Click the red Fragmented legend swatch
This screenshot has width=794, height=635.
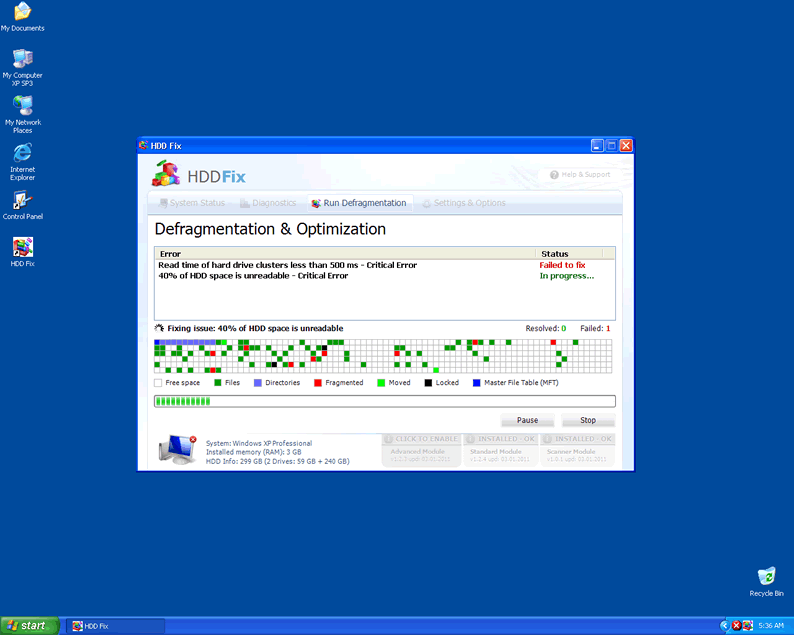(x=318, y=383)
